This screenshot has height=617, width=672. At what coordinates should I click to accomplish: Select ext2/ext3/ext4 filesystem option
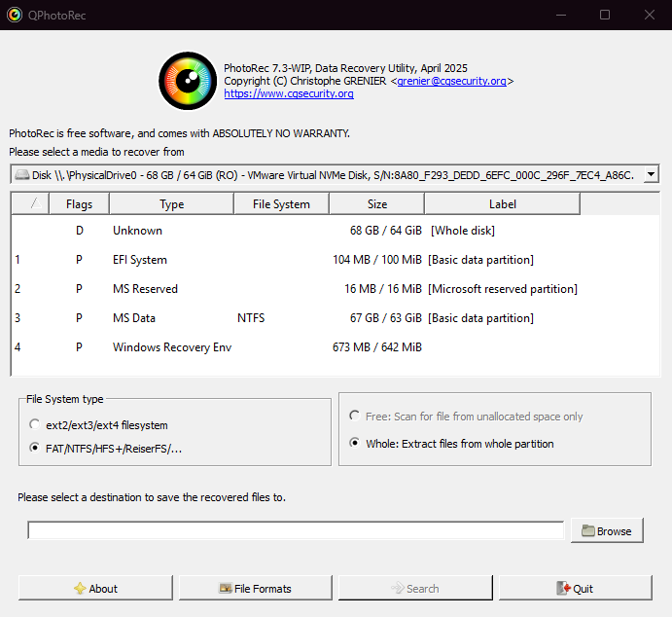(x=36, y=425)
